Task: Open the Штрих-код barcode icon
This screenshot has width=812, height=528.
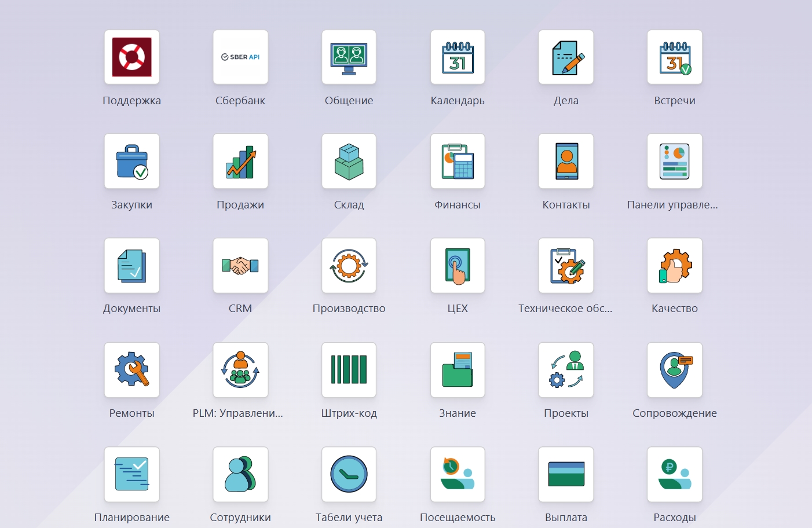Action: point(349,370)
